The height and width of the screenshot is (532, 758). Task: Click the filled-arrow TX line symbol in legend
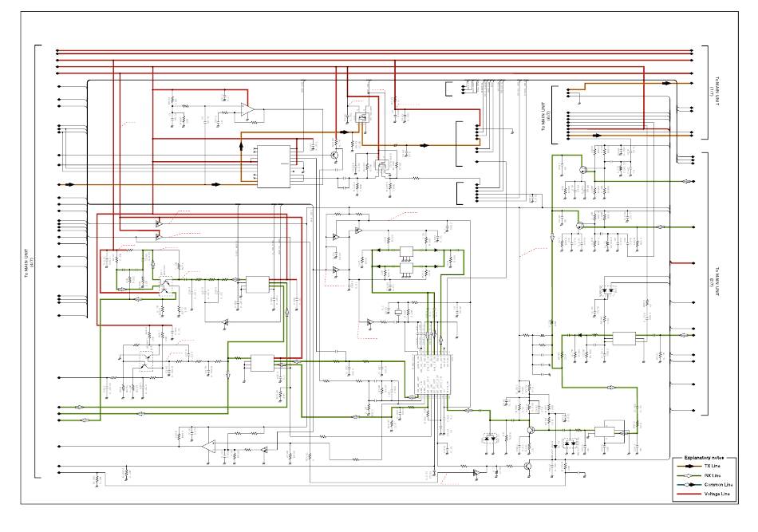[x=689, y=467]
